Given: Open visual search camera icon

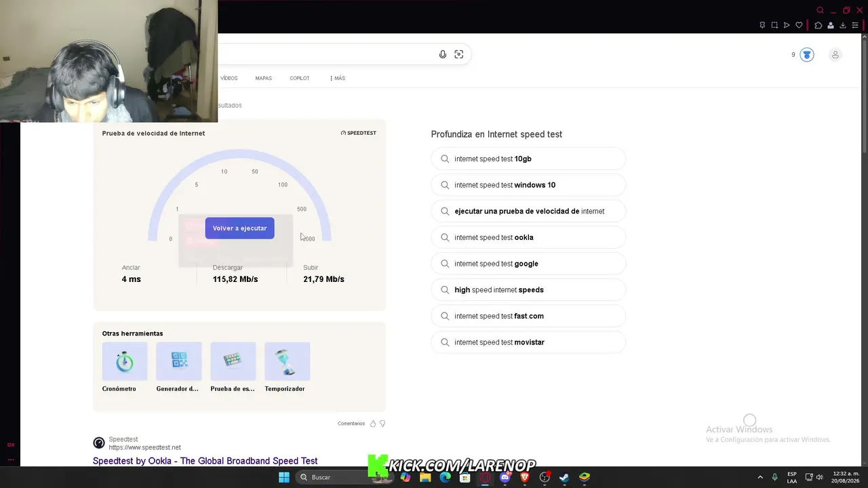Looking at the screenshot, I should click(x=459, y=54).
